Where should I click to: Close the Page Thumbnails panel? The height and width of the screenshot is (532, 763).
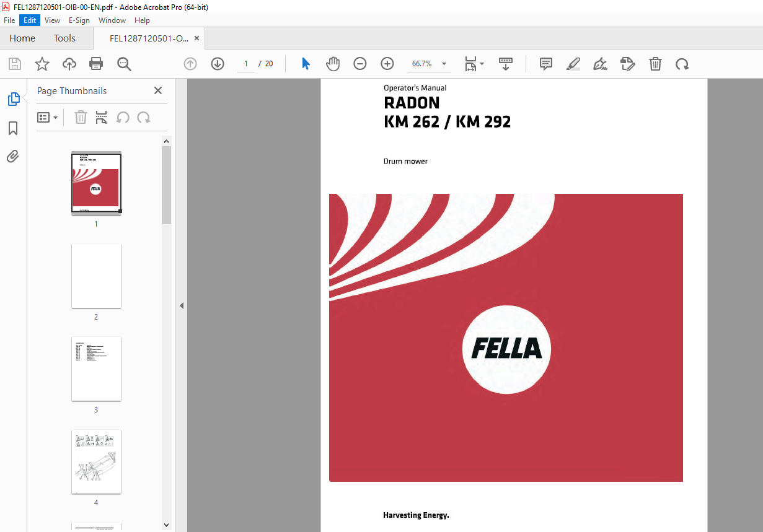[x=158, y=90]
